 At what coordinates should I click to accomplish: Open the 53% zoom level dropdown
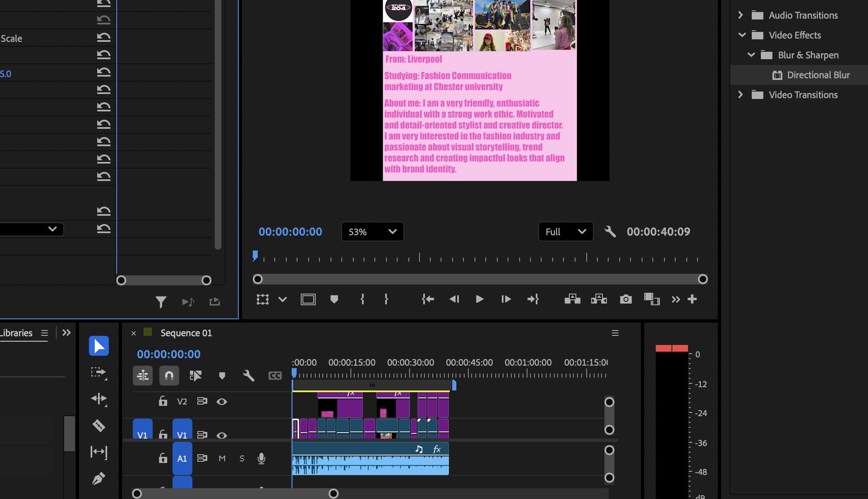tap(372, 232)
